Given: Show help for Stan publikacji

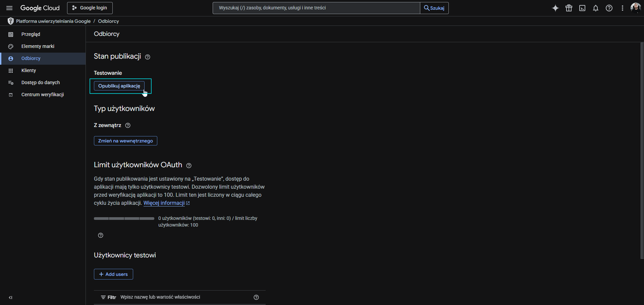Looking at the screenshot, I should click(148, 57).
